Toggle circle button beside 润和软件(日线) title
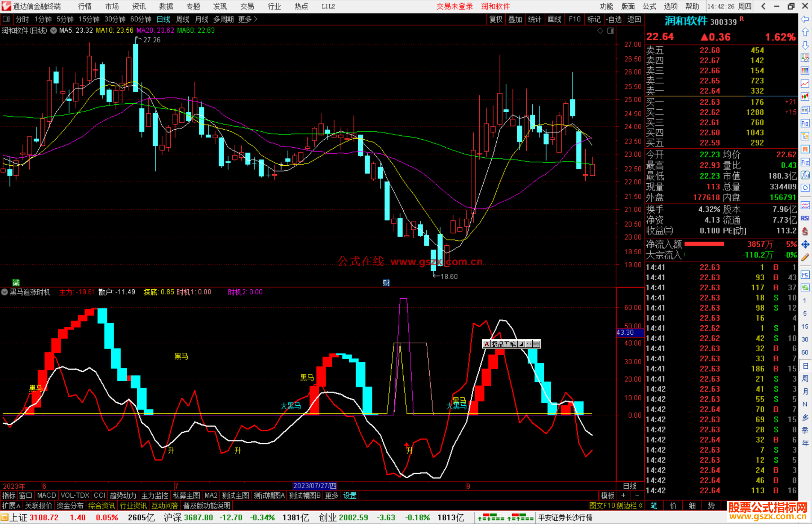This screenshot has width=812, height=524. 53,30
